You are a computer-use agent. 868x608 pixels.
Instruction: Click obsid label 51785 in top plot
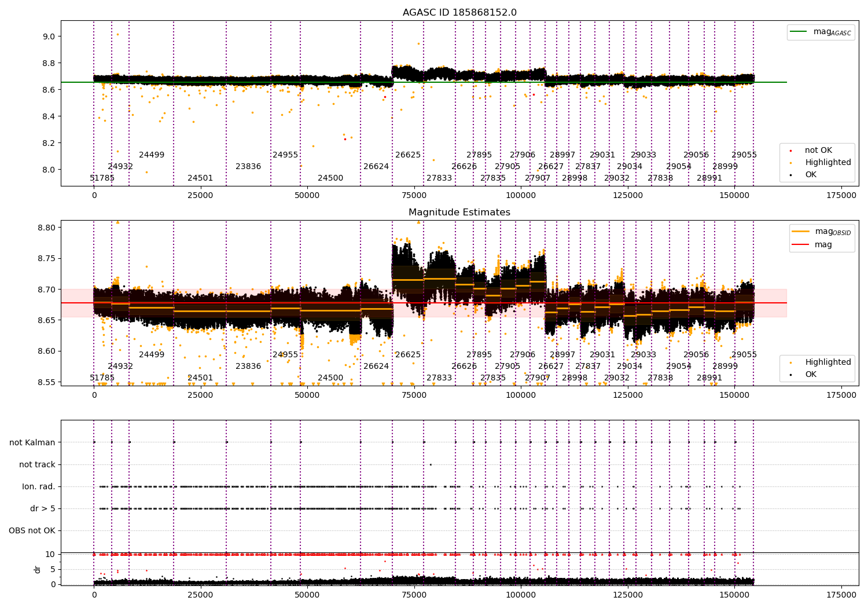click(102, 178)
